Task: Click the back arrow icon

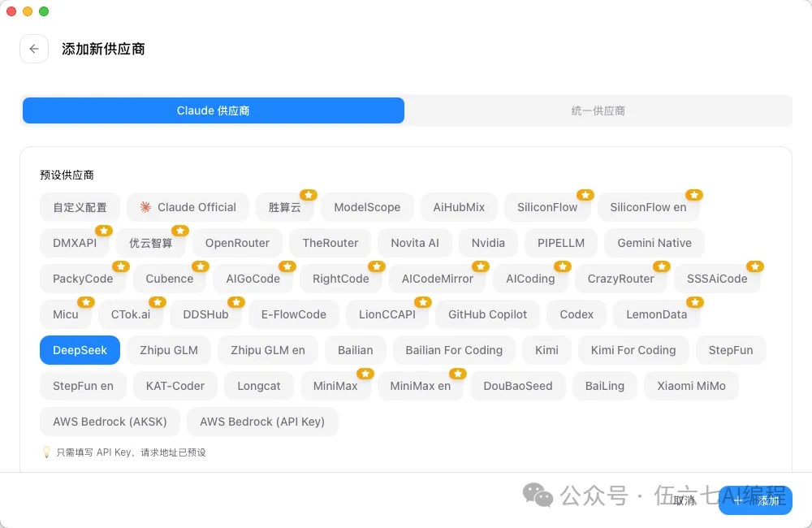Action: click(33, 49)
